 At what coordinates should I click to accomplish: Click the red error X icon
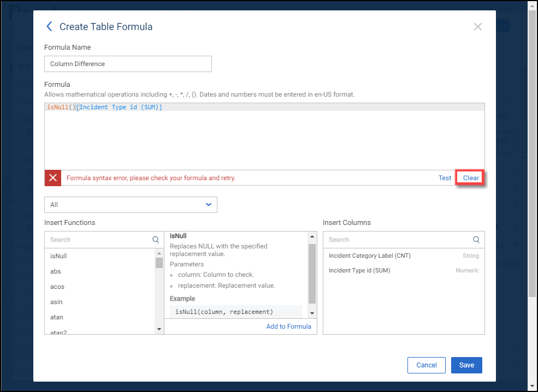[x=53, y=178]
